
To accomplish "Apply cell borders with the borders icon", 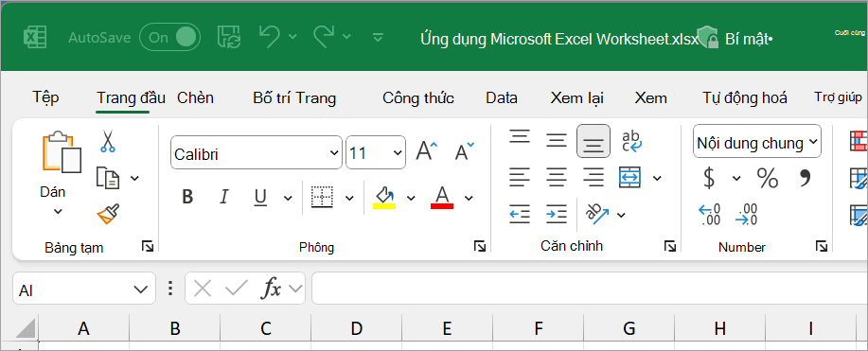I will [x=322, y=197].
